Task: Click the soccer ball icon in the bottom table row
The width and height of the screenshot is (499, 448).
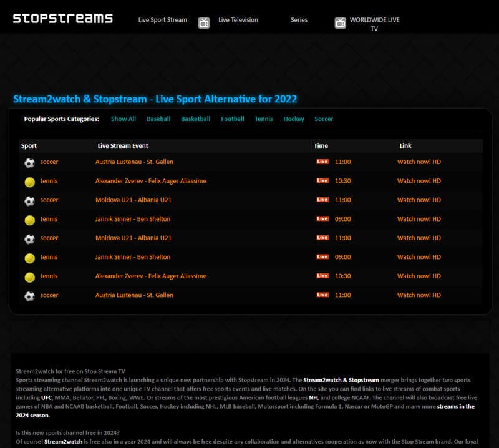Action: point(29,296)
